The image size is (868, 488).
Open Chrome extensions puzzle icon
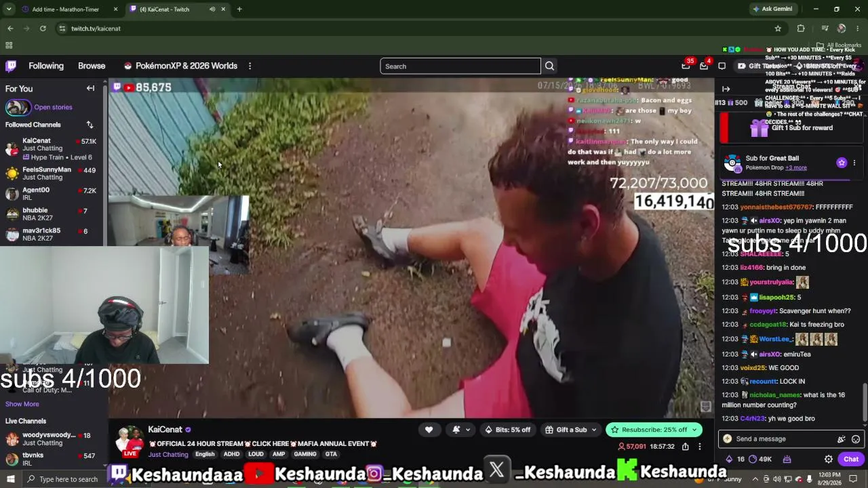point(801,28)
